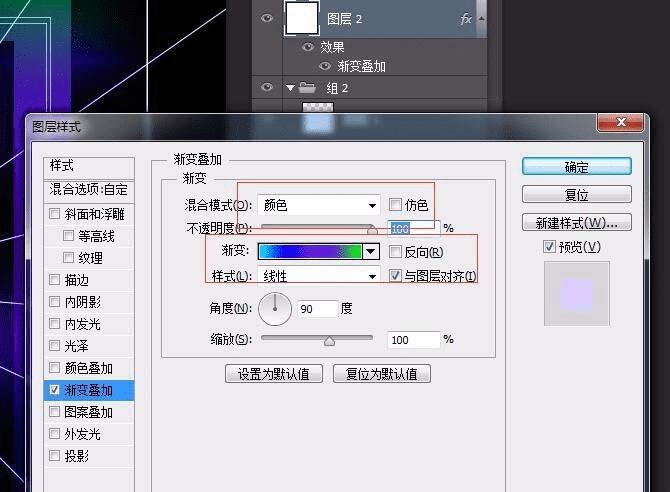Confirm with the 确定 button
Screen dimensions: 670x492
(x=576, y=167)
